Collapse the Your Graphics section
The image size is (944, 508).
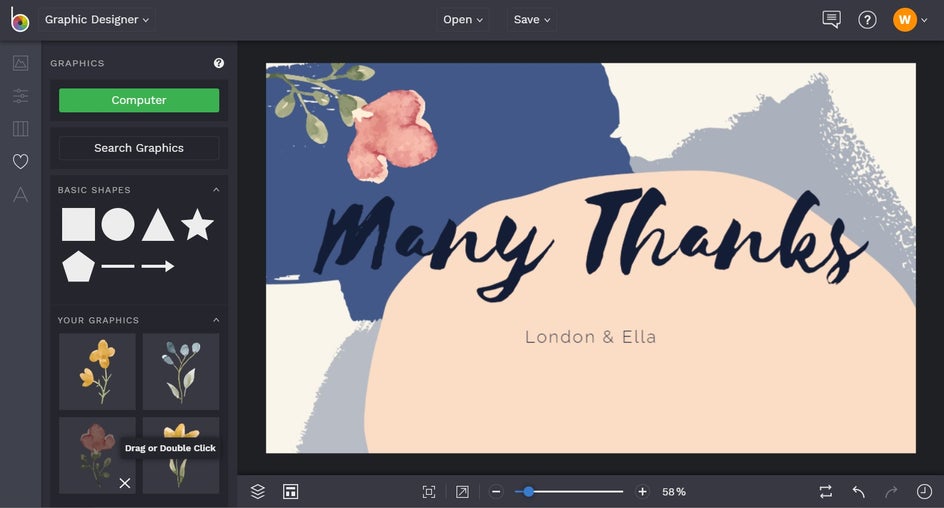coord(216,320)
